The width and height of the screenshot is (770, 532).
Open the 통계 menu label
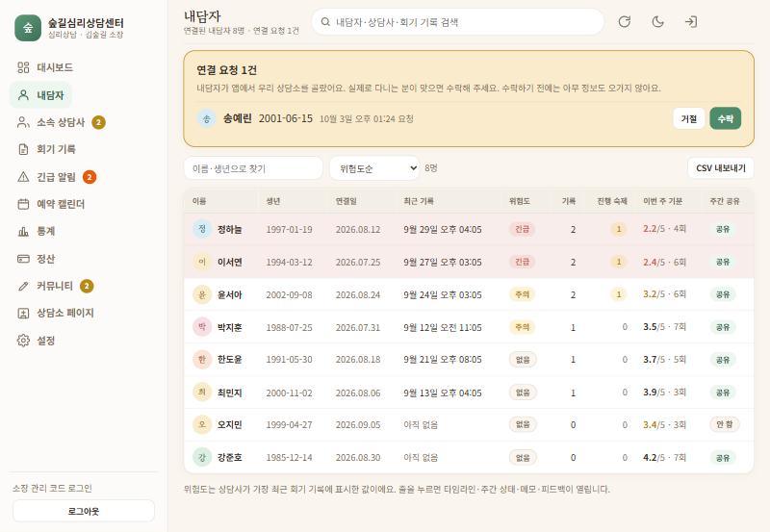[x=45, y=231]
